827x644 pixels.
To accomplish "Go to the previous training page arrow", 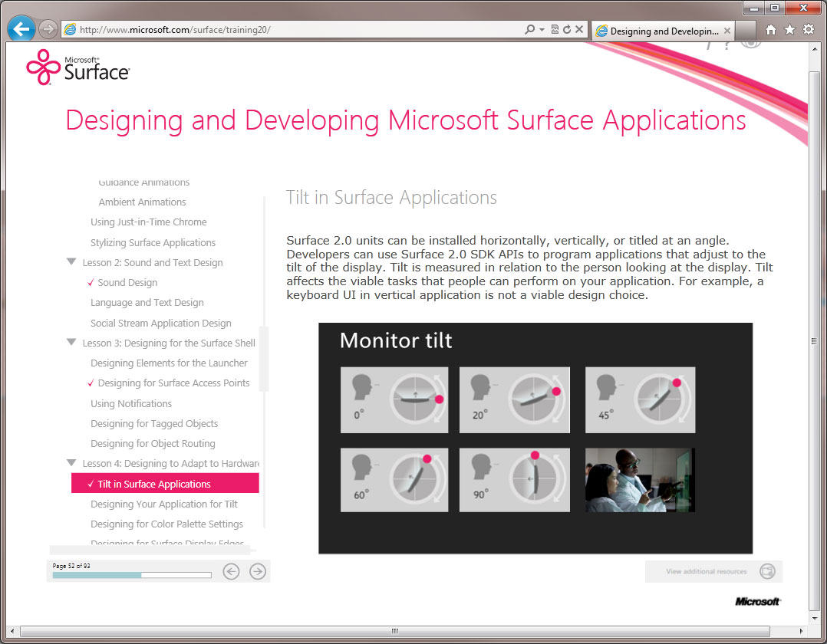I will (x=231, y=571).
